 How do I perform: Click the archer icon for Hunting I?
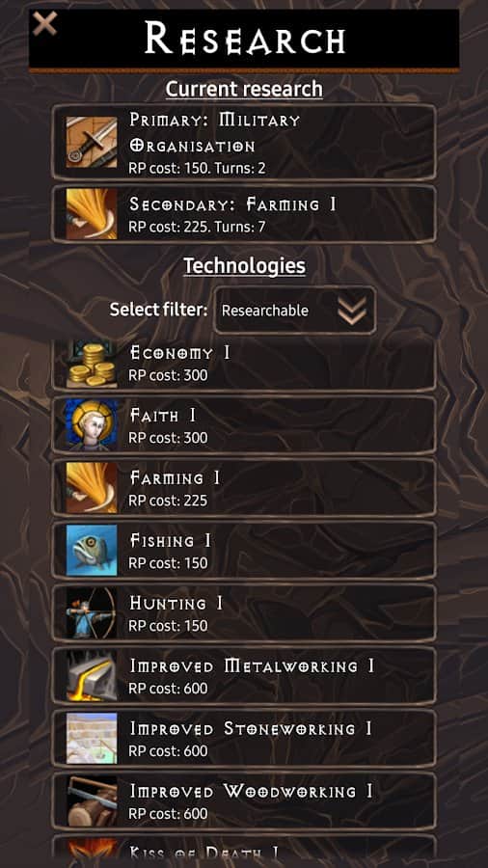[x=92, y=612]
